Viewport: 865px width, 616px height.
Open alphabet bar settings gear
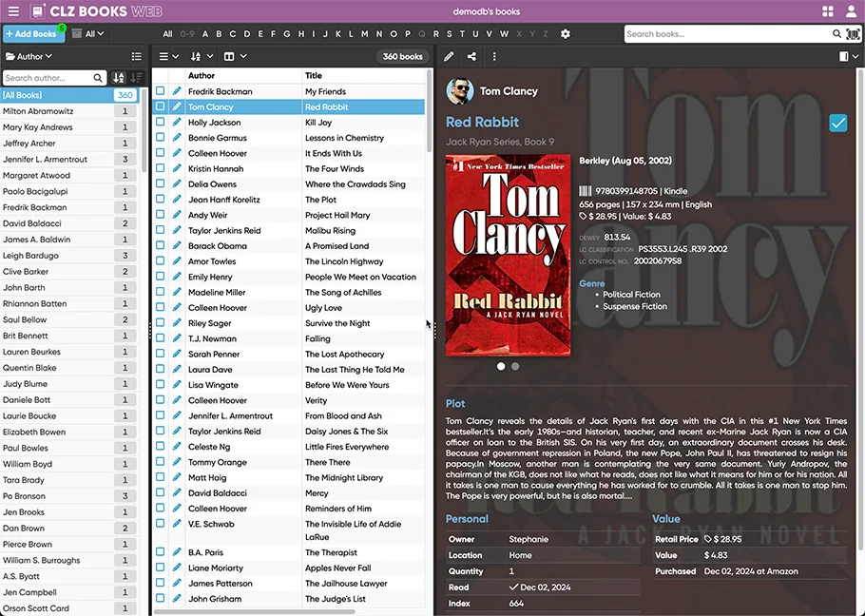coord(565,34)
